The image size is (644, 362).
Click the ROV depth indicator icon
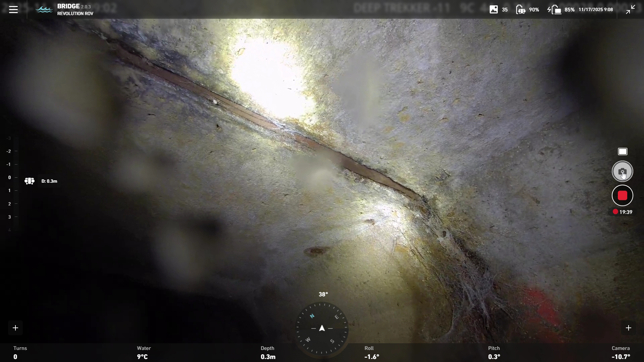30,181
